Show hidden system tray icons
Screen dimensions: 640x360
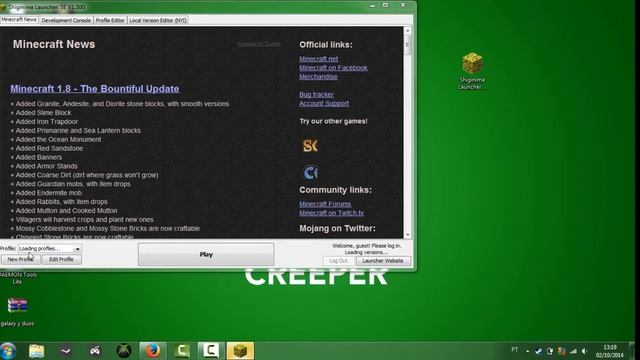[x=527, y=351]
